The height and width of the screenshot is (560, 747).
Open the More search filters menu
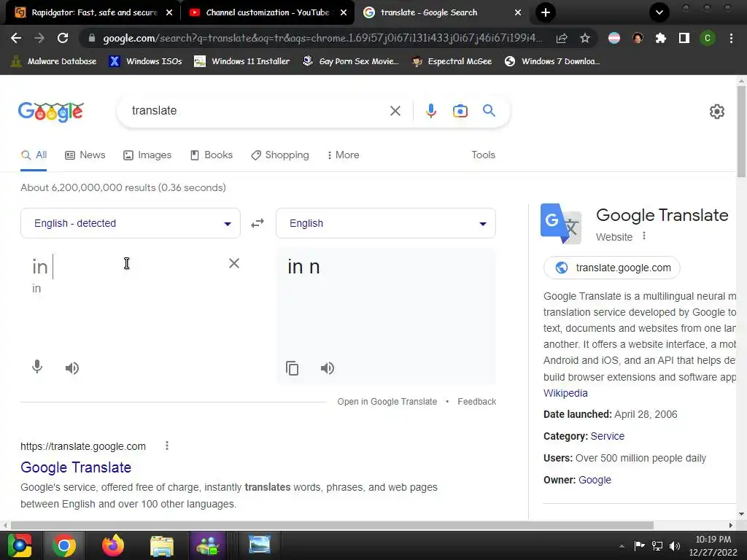(344, 155)
